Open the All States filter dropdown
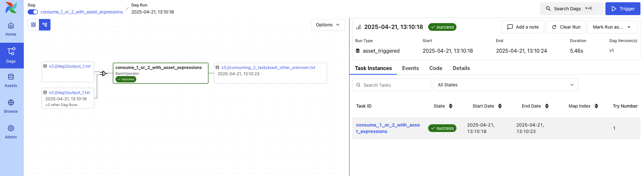Viewport: 644px width, 176px height. point(505,85)
